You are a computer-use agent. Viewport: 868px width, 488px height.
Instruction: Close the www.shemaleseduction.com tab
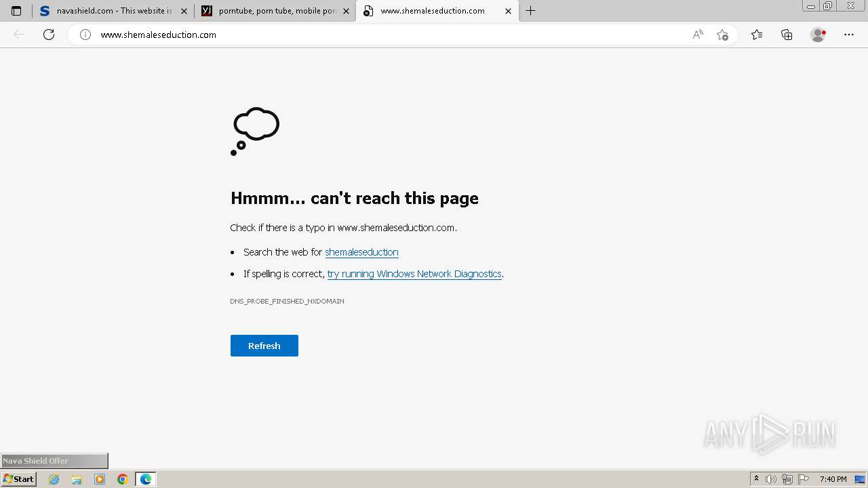coord(508,11)
